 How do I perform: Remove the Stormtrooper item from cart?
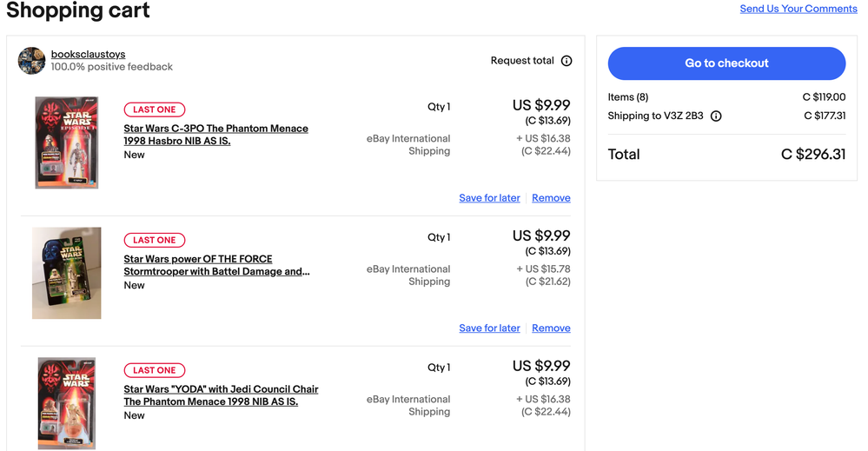551,328
